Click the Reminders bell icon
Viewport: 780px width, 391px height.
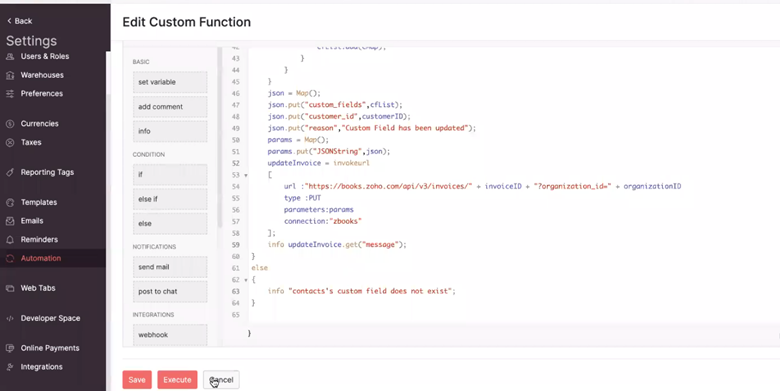[x=10, y=240]
